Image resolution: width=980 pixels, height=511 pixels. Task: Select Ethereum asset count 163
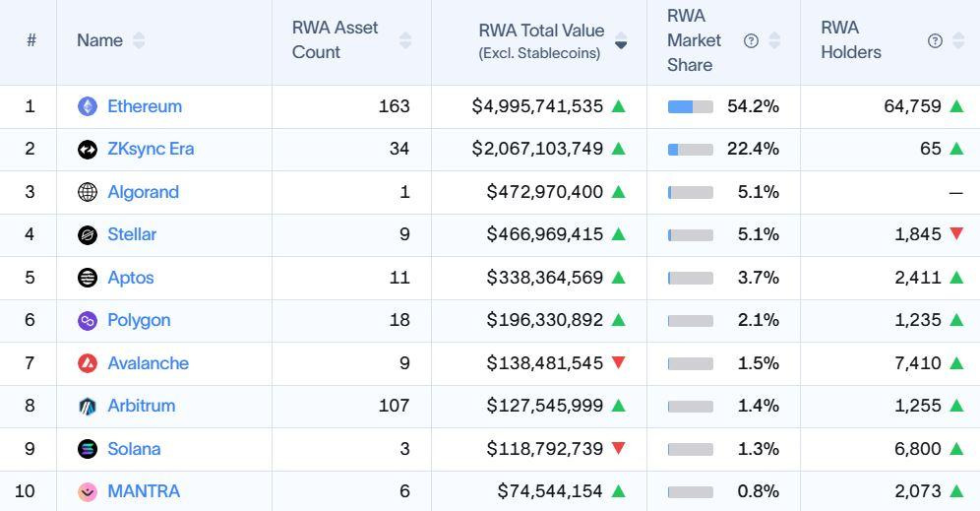[x=394, y=106]
